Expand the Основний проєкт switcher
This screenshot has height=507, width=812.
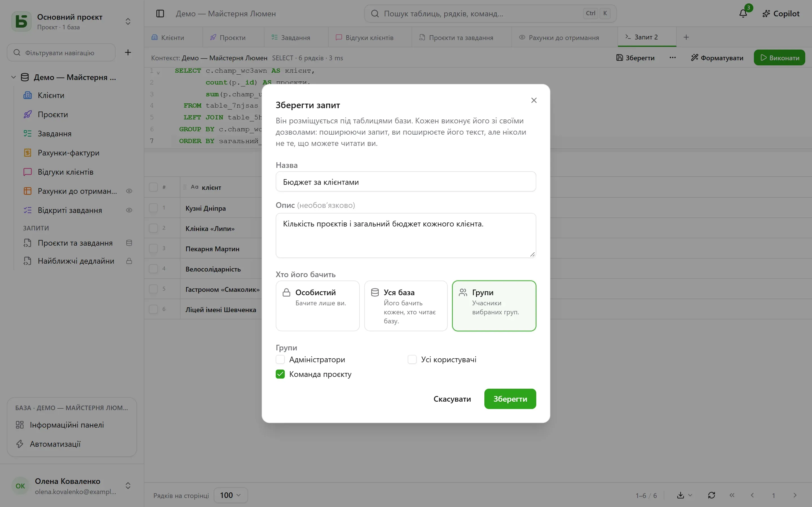coord(128,21)
